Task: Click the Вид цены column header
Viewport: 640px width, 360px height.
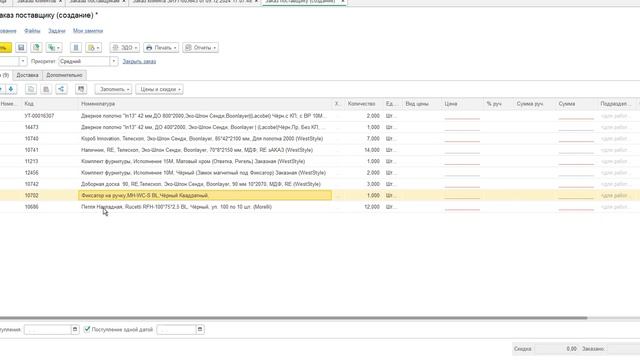Action: pyautogui.click(x=422, y=104)
